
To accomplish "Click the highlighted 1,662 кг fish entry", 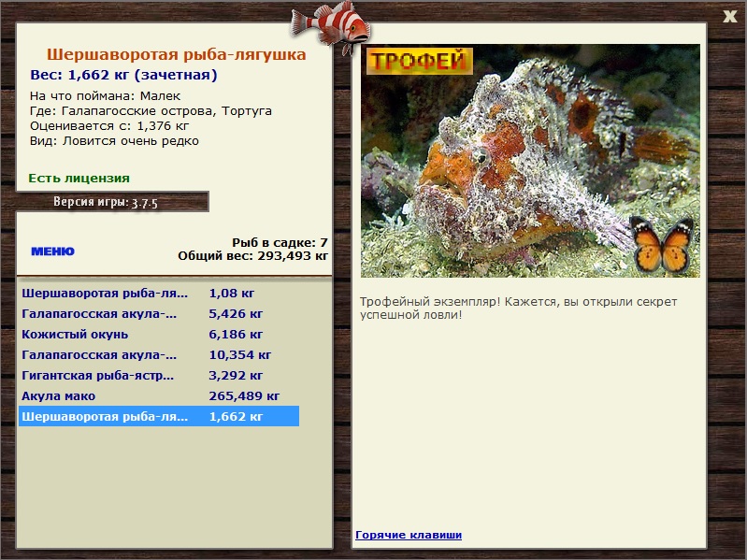I will [159, 416].
